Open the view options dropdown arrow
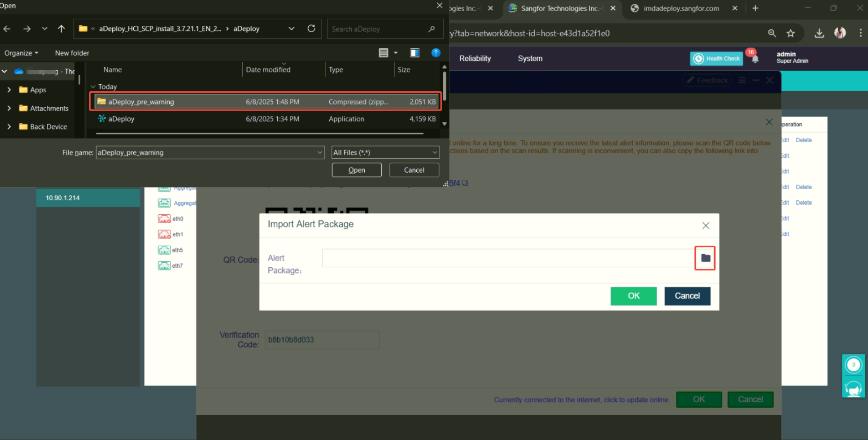The width and height of the screenshot is (868, 440). 396,53
